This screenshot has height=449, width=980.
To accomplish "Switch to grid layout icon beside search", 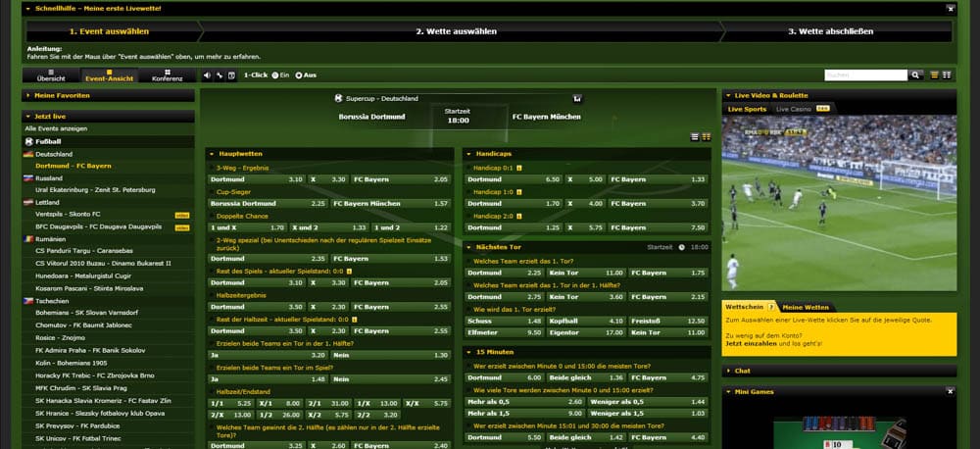I will [x=947, y=75].
